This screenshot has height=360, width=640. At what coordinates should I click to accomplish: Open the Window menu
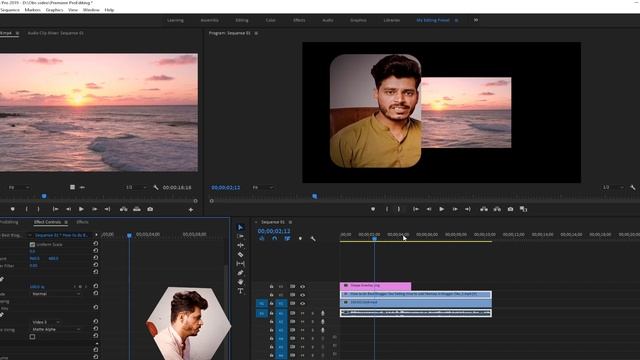pos(91,10)
